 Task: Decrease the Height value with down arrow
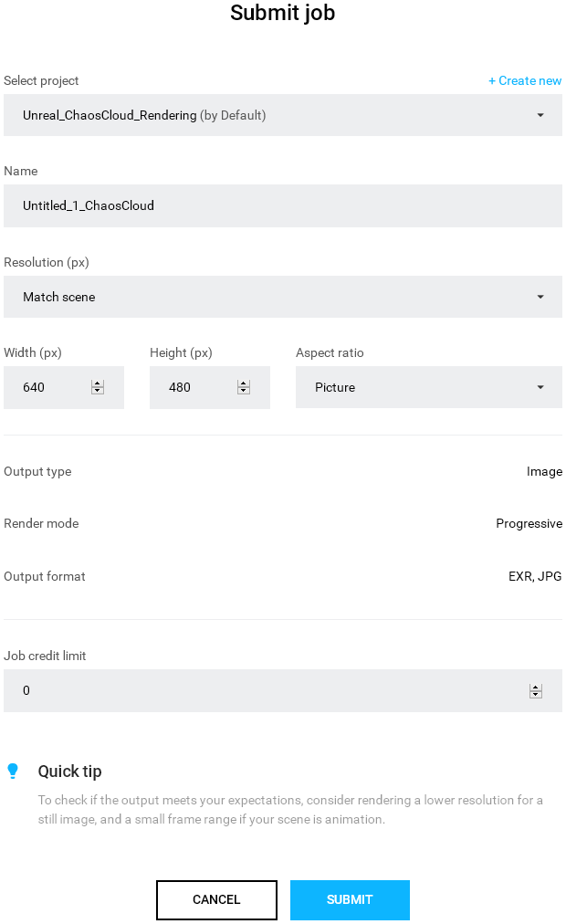click(x=244, y=391)
